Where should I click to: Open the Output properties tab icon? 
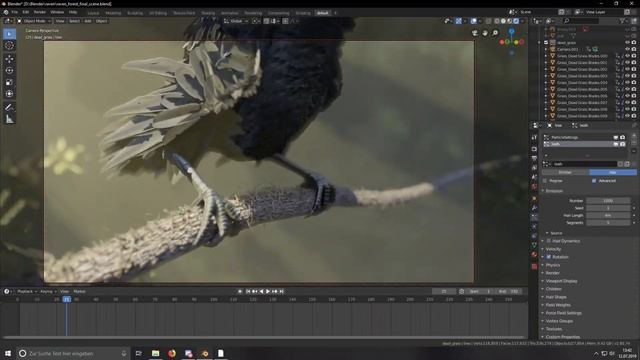pos(534,158)
